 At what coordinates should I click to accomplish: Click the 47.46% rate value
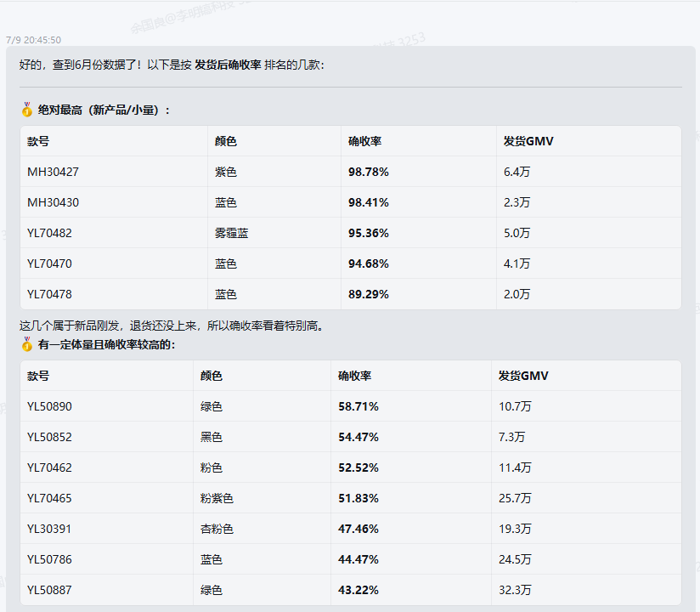(x=358, y=529)
